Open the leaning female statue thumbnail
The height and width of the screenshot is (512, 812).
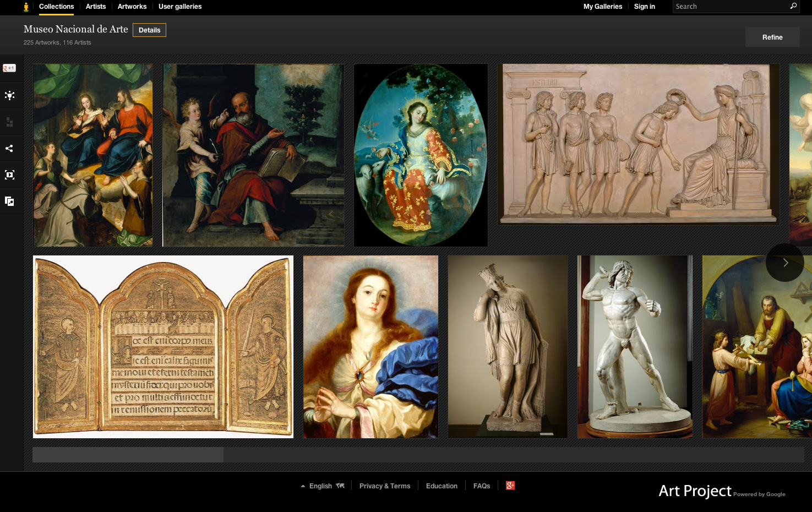click(x=508, y=347)
